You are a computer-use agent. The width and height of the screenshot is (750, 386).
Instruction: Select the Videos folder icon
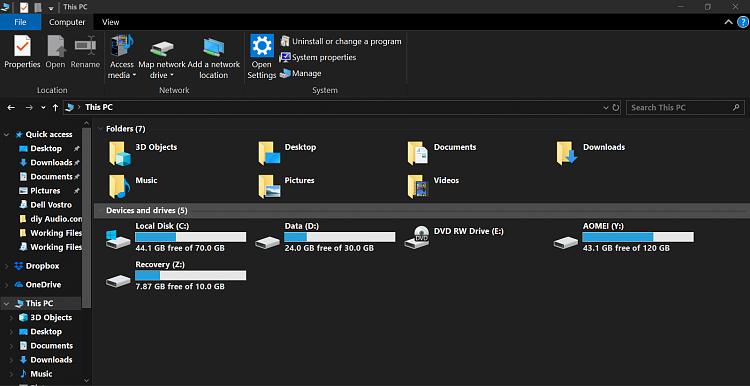tap(418, 187)
